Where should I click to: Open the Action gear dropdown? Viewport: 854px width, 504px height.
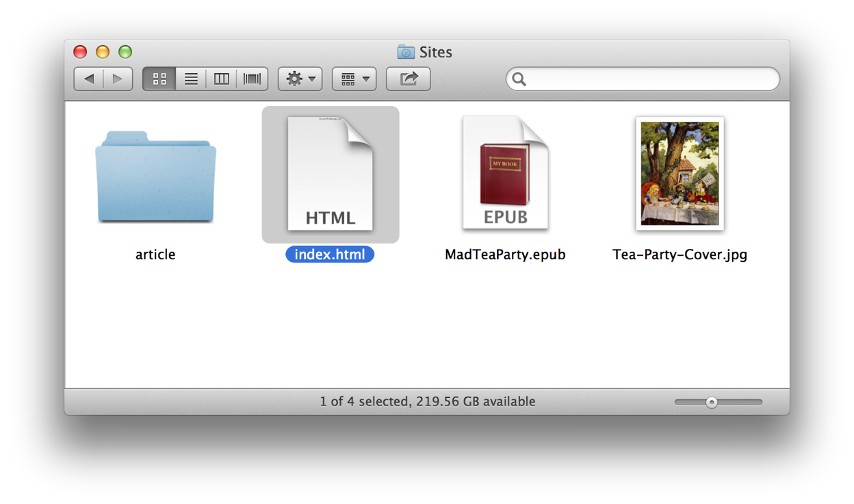tap(295, 79)
